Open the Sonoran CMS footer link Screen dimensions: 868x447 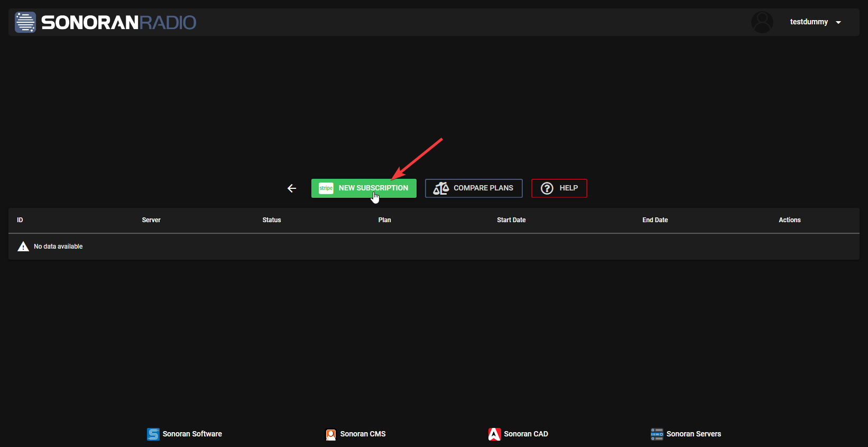[x=355, y=434]
